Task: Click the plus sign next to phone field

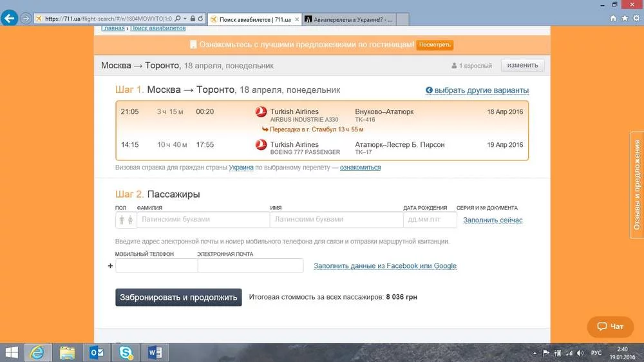Action: point(110,266)
